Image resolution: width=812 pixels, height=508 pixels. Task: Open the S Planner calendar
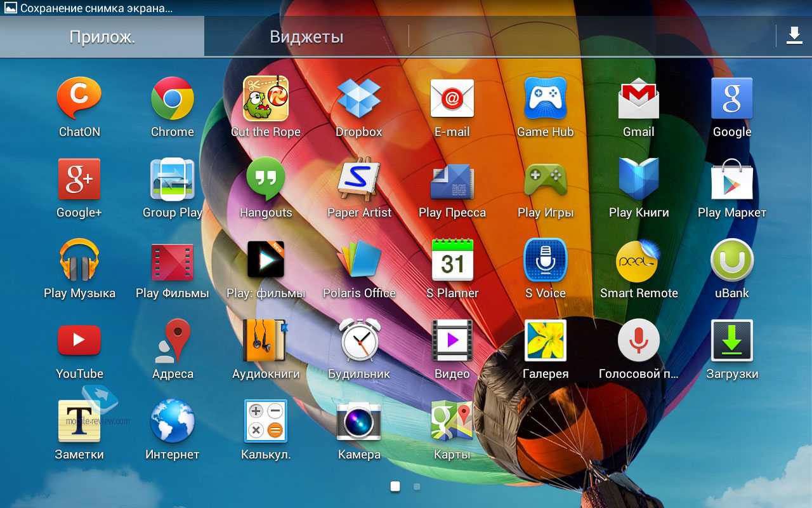pyautogui.click(x=452, y=260)
